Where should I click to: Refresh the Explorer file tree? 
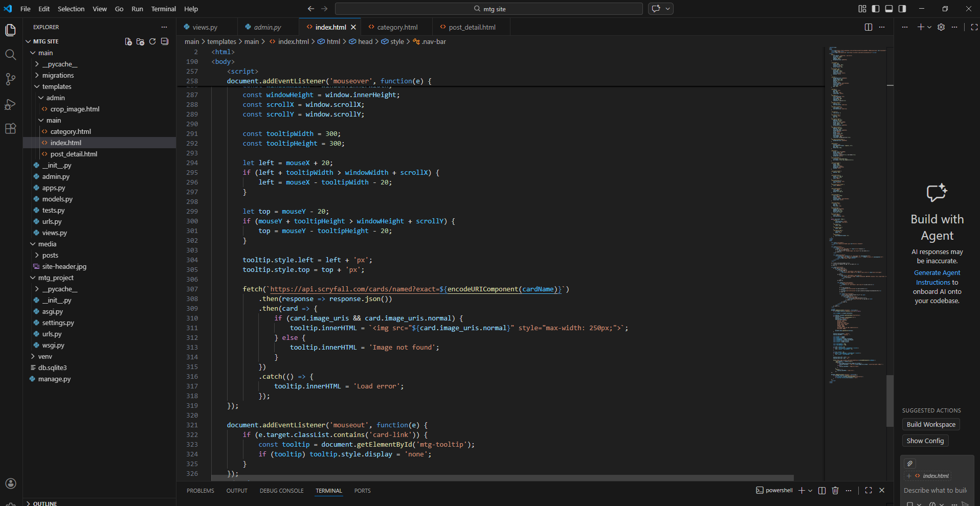click(152, 41)
